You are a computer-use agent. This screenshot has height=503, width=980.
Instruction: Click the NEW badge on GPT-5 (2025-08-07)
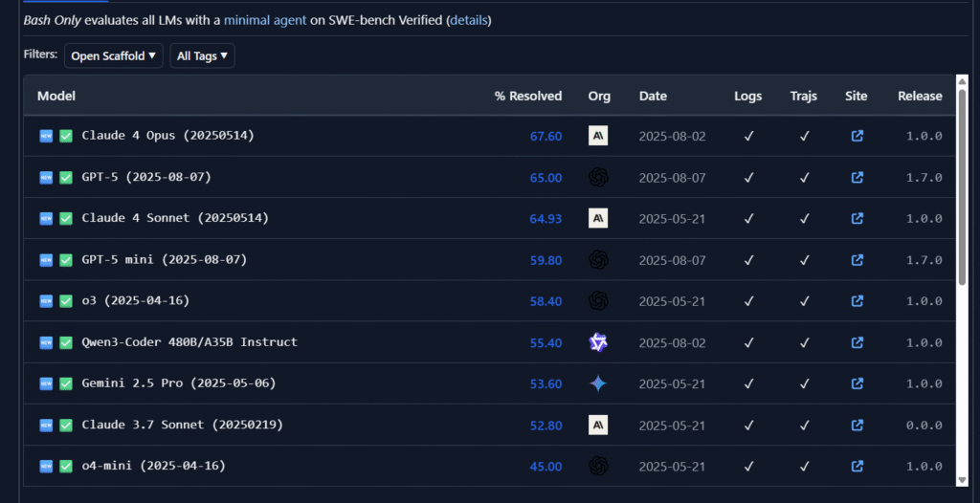pyautogui.click(x=46, y=178)
